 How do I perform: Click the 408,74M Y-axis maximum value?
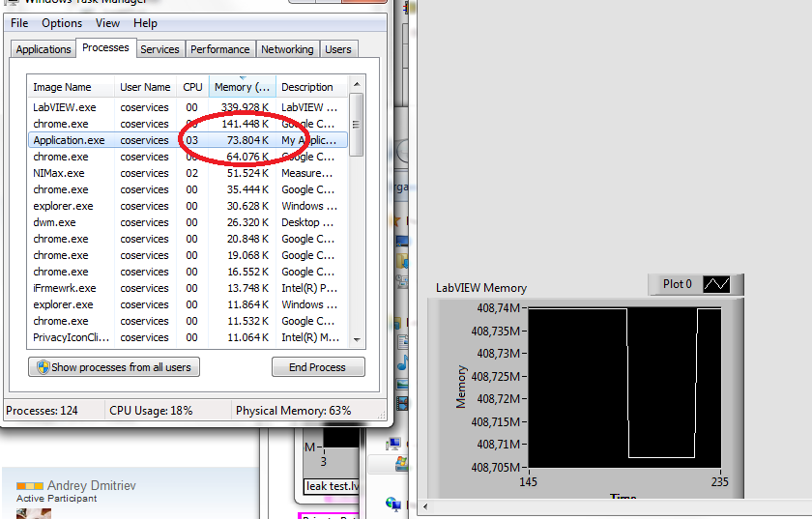pos(498,308)
